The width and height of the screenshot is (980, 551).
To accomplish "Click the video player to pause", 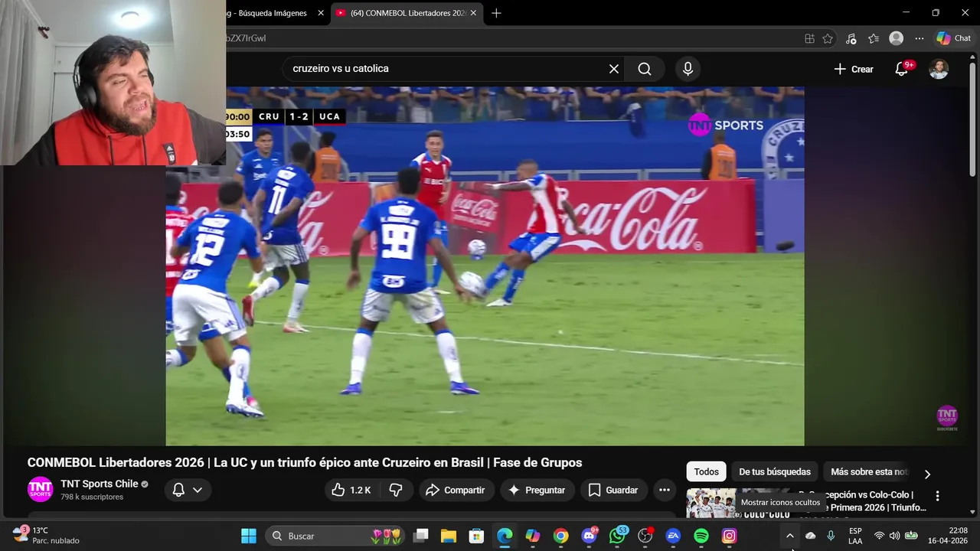I will [485, 266].
